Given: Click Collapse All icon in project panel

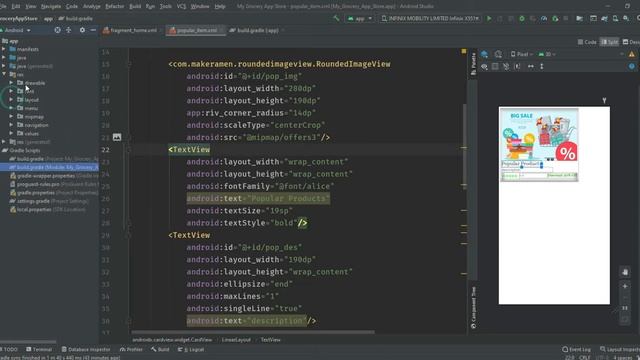Looking at the screenshot, I should click(69, 30).
